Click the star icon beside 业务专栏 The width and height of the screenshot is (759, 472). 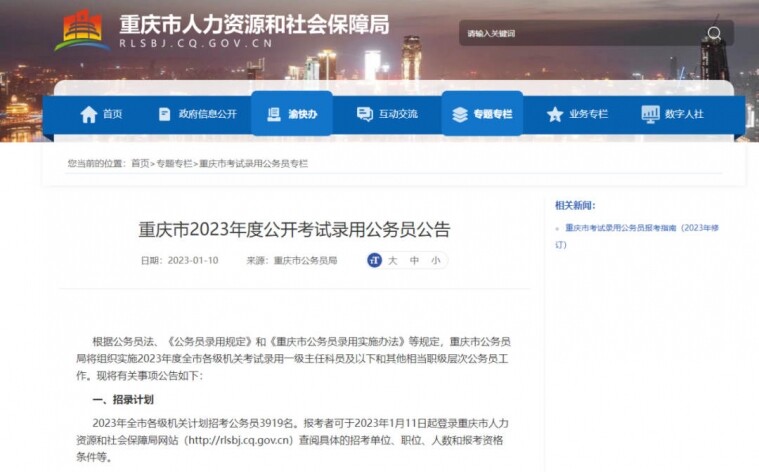tap(555, 114)
